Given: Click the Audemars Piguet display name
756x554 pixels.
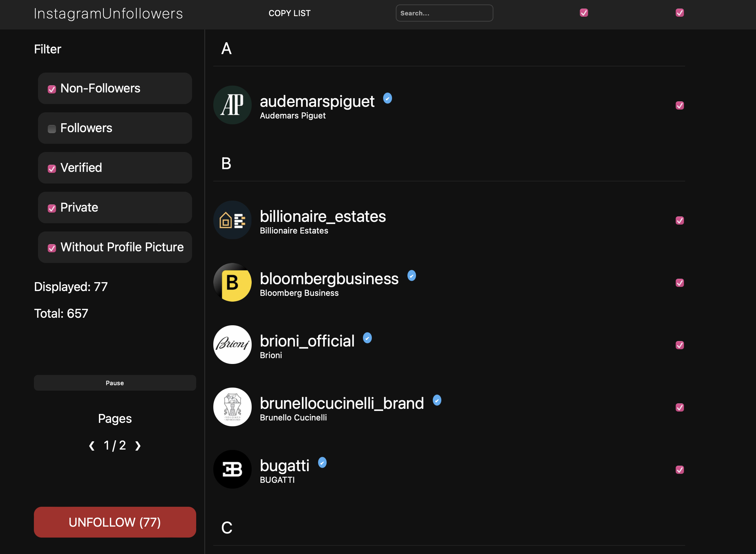Looking at the screenshot, I should tap(293, 116).
